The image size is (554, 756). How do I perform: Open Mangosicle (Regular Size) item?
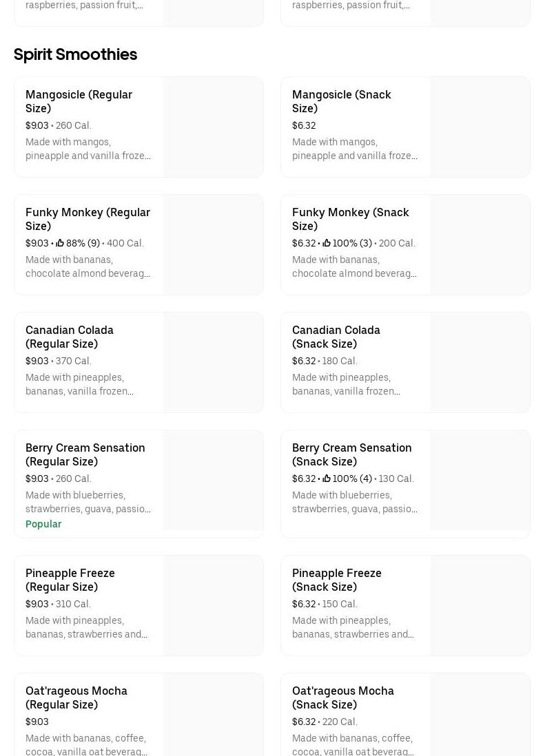pos(79,101)
